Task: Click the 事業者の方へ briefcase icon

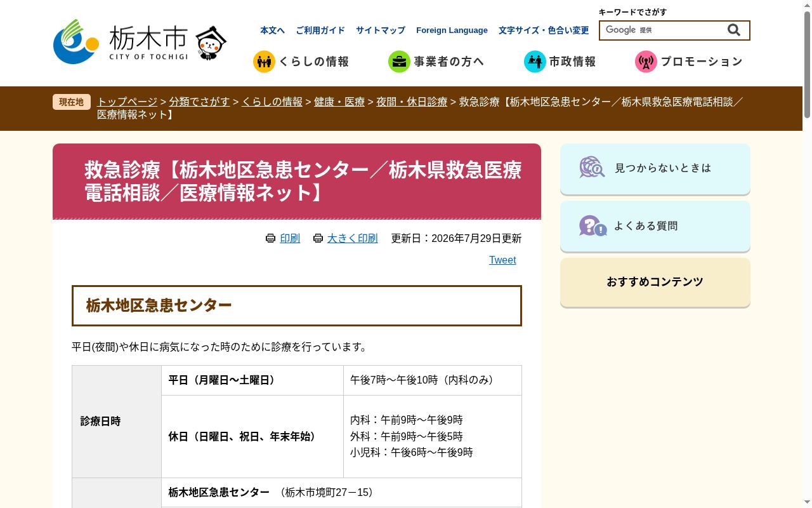Action: coord(399,62)
